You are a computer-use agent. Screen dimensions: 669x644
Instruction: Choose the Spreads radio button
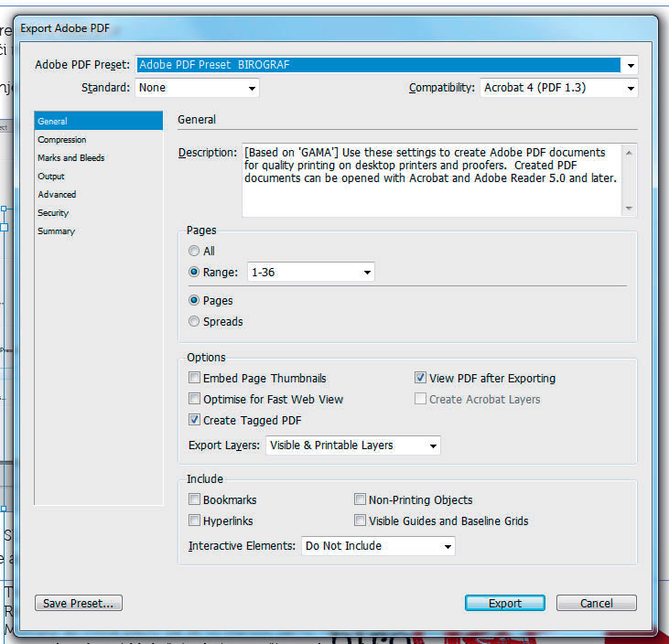194,321
